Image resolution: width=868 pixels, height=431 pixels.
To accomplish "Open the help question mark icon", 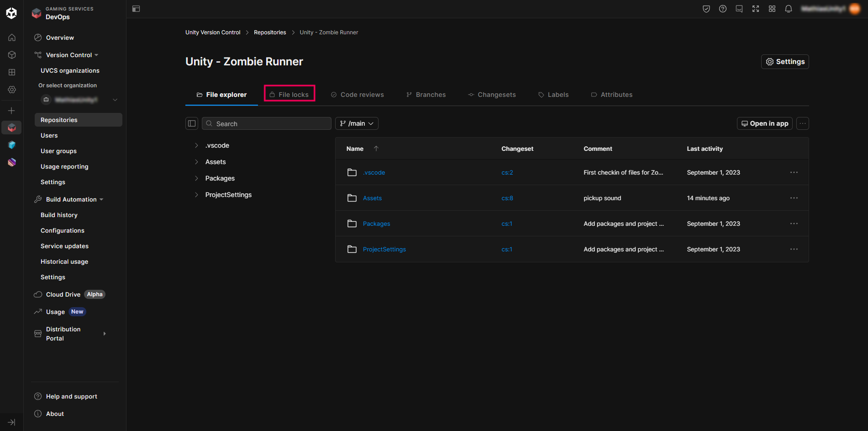I will [722, 9].
